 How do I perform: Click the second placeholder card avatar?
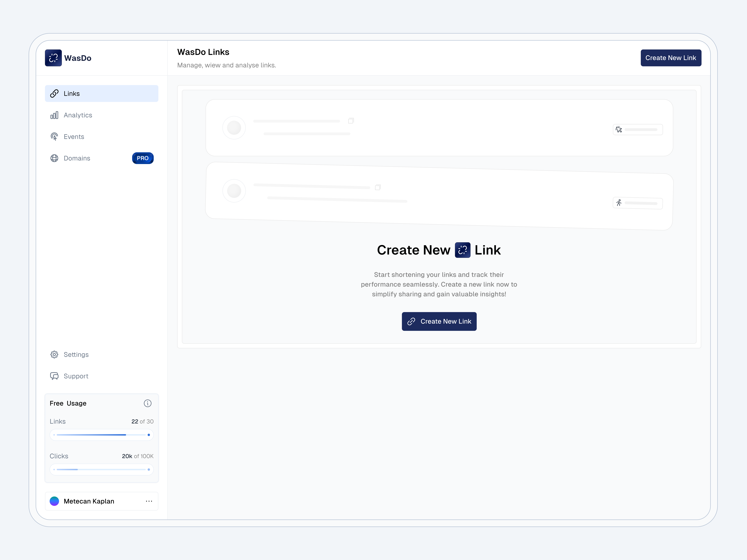tap(234, 191)
